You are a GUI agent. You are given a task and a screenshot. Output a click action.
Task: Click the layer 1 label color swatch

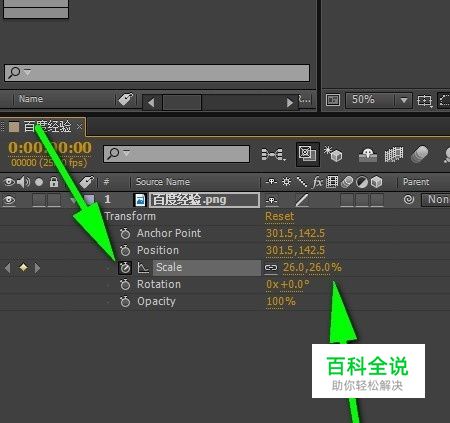[x=89, y=200]
